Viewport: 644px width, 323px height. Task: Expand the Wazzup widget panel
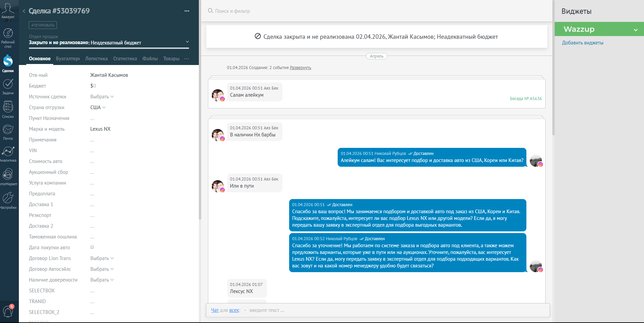click(636, 30)
